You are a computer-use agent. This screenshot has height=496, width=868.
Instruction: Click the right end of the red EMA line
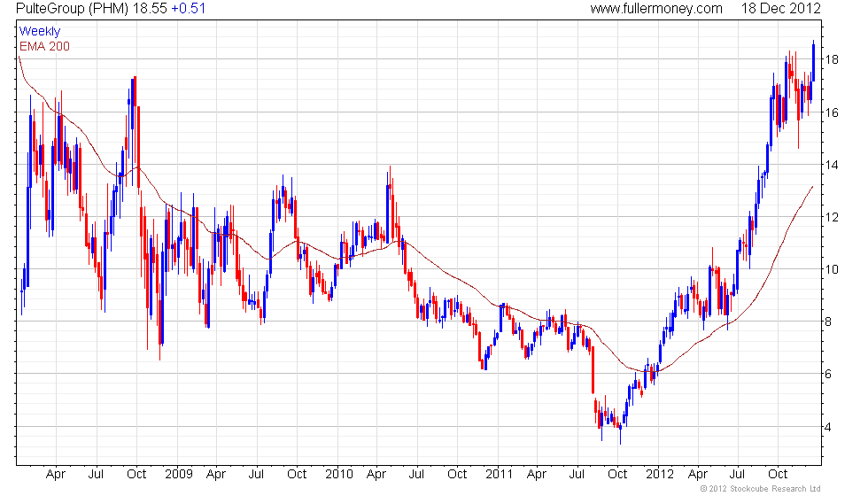pyautogui.click(x=812, y=187)
